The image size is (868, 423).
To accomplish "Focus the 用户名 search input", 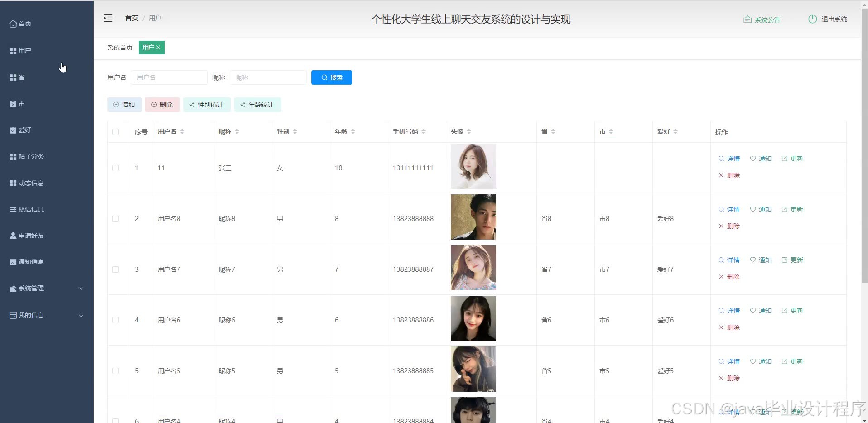I will pos(169,77).
